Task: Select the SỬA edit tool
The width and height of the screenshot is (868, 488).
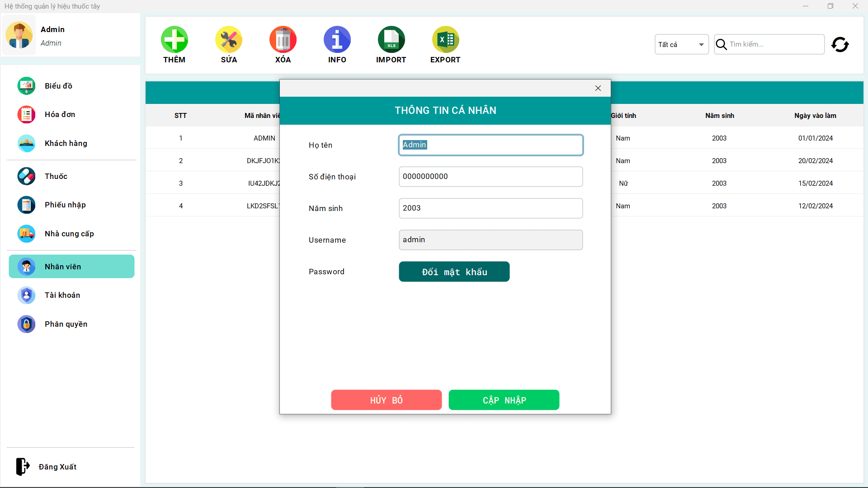Action: coord(228,40)
